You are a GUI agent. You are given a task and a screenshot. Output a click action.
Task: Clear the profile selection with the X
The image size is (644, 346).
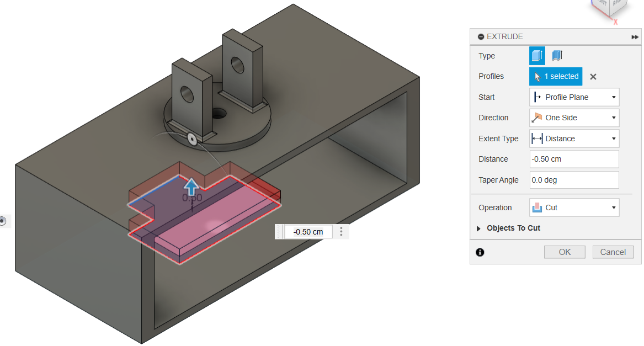[x=593, y=76]
